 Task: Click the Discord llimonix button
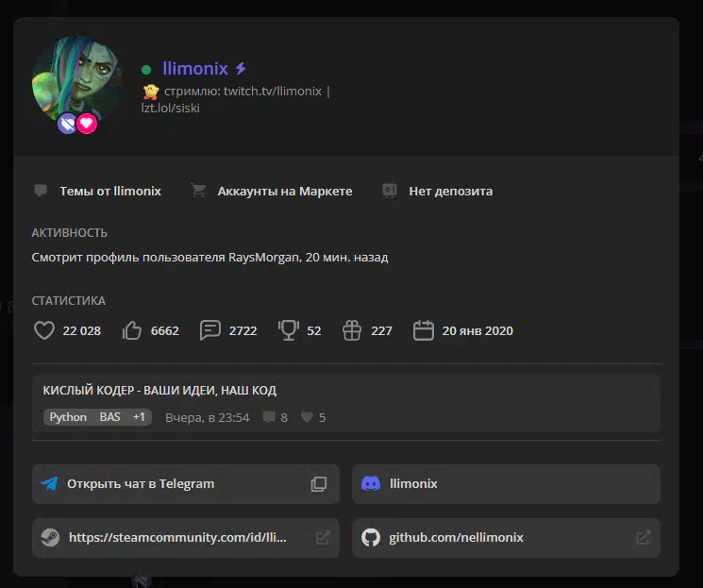(x=506, y=484)
